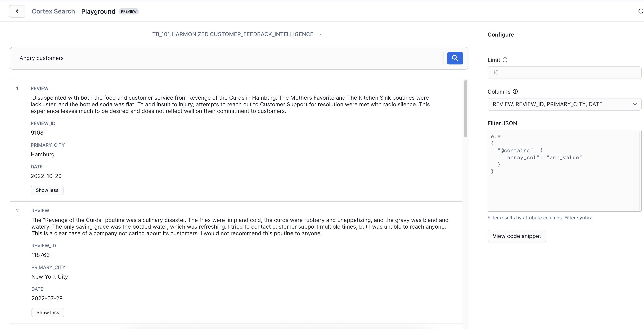Focus the Limit input field

tap(564, 73)
